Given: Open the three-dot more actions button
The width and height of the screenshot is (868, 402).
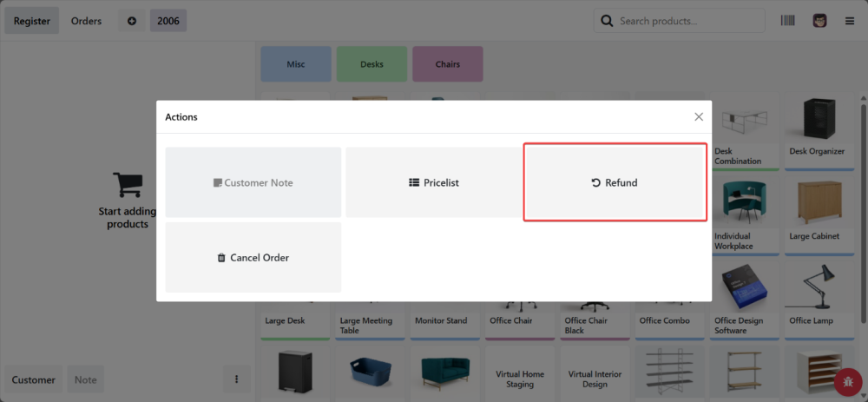Looking at the screenshot, I should tap(237, 379).
